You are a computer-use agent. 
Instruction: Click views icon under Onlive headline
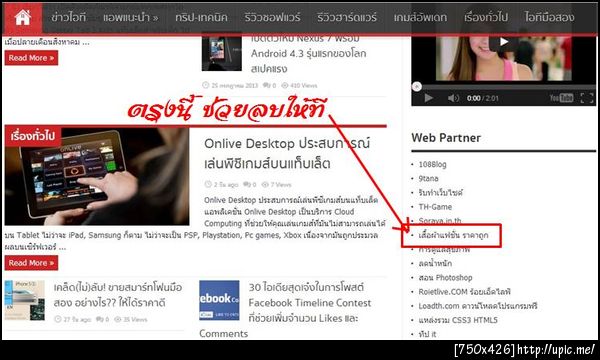coord(265,184)
